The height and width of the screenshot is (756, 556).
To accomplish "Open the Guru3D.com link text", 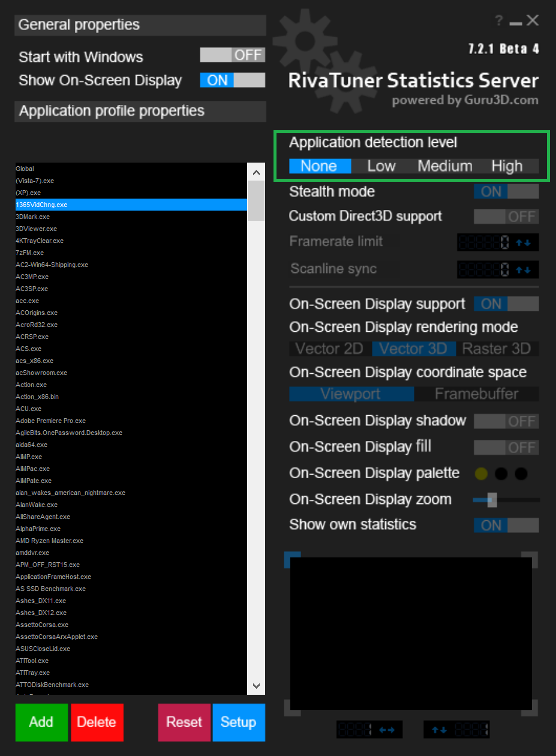I will 501,100.
